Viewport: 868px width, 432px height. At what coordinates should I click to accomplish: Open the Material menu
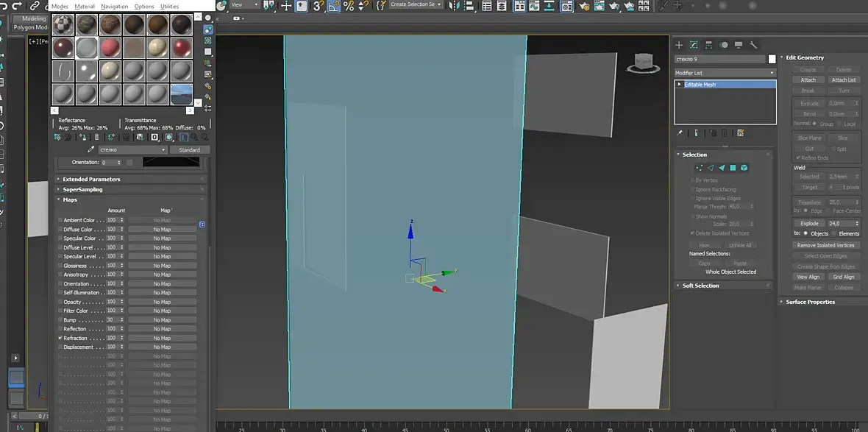[x=85, y=7]
